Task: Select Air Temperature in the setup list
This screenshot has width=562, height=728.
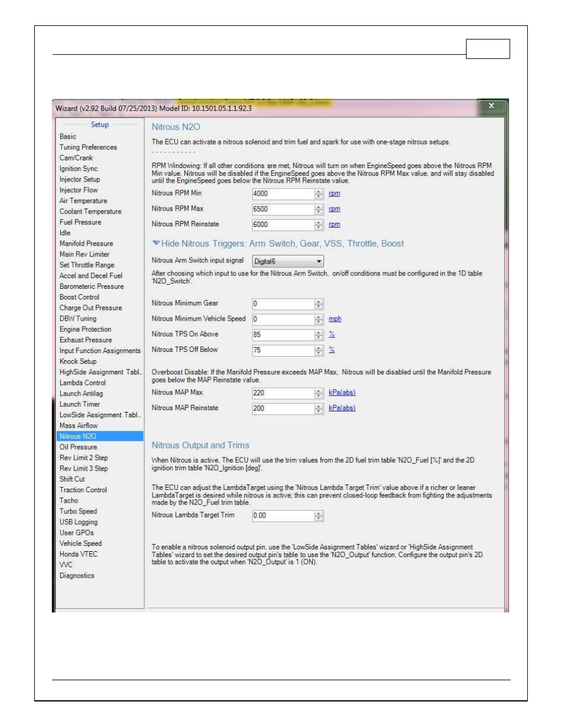Action: (x=83, y=200)
